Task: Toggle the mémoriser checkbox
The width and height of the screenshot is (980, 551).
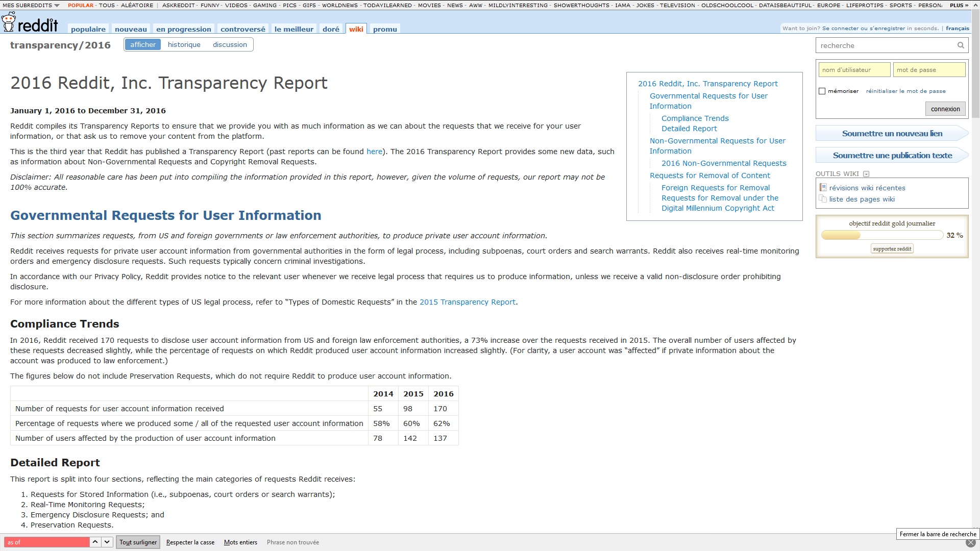Action: 822,91
